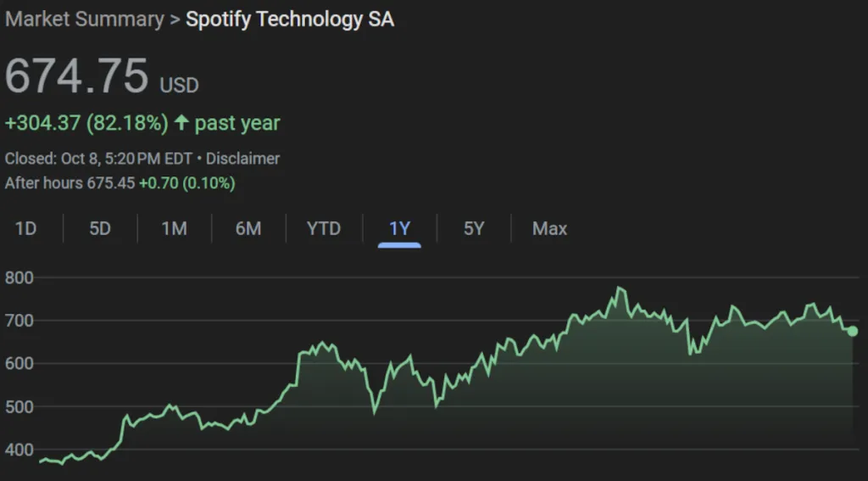Screen dimensions: 868x481
Task: View the 5Y price history tab
Action: pos(474,228)
